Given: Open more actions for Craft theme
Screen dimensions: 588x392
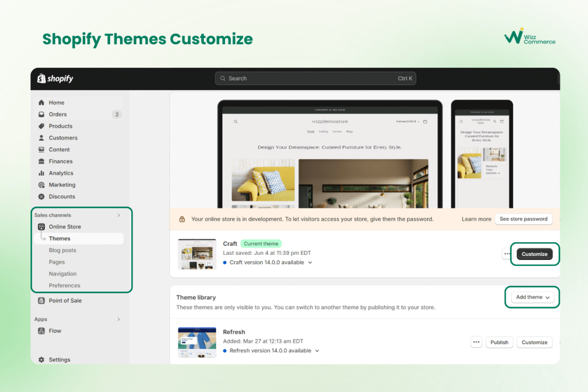Looking at the screenshot, I should coord(506,254).
